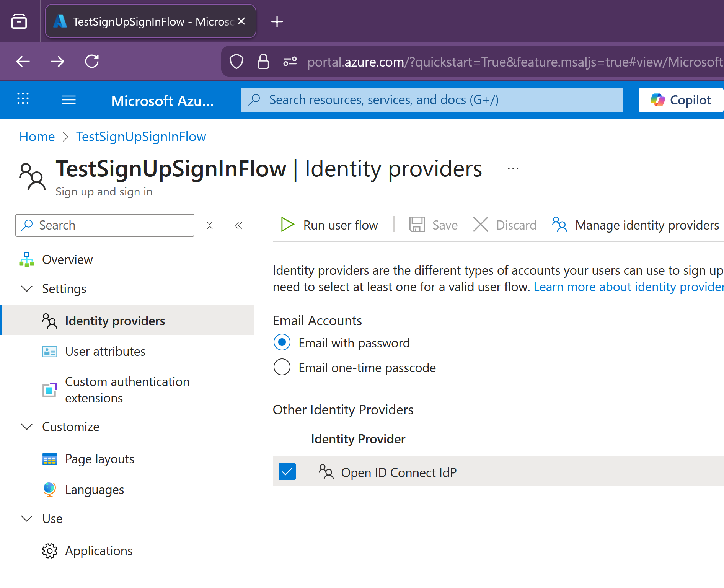Image resolution: width=724 pixels, height=588 pixels.
Task: Click the ellipsis more options icon
Action: [513, 169]
